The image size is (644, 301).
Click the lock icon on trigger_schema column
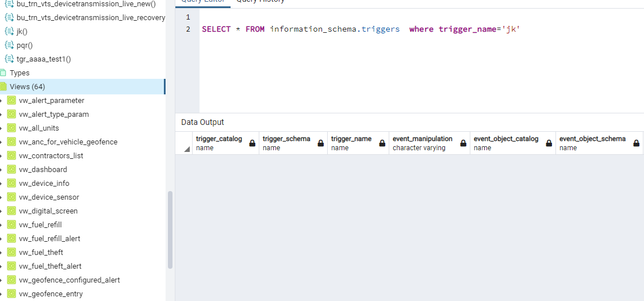320,143
